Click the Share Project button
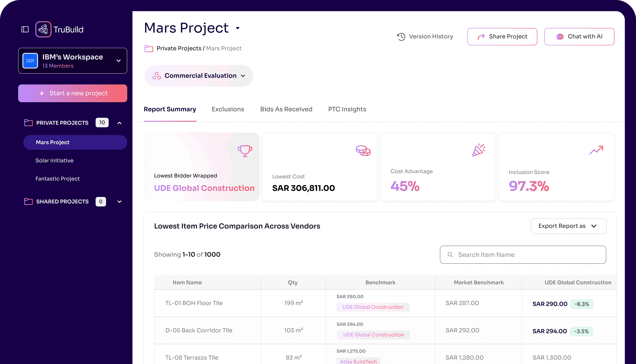This screenshot has height=364, width=636. pos(502,36)
